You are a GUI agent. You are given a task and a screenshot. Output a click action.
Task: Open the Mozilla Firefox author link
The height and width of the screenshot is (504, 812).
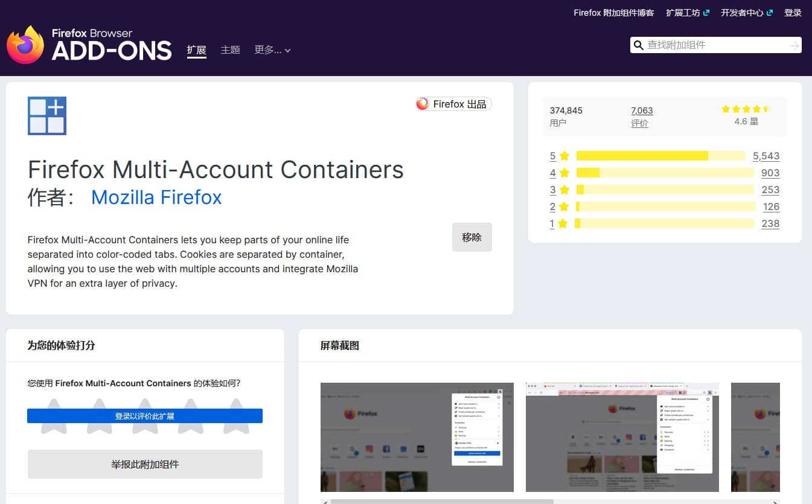point(156,197)
